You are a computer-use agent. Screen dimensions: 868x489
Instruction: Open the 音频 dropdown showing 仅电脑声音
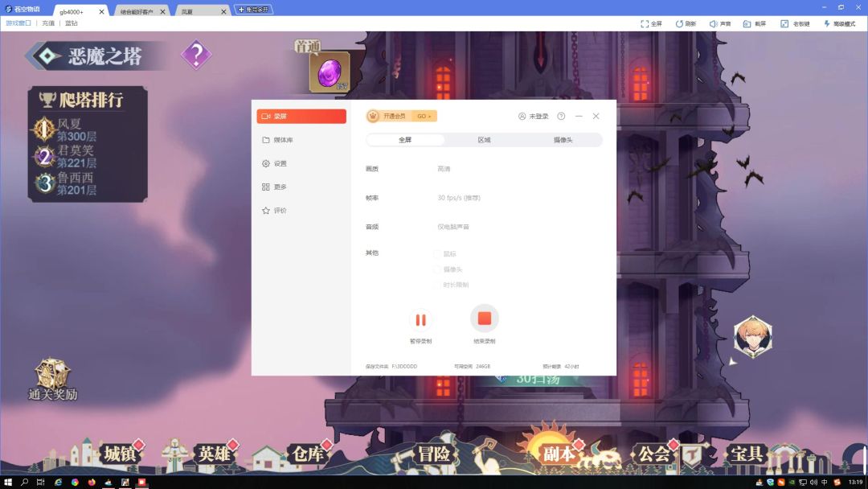pyautogui.click(x=453, y=227)
